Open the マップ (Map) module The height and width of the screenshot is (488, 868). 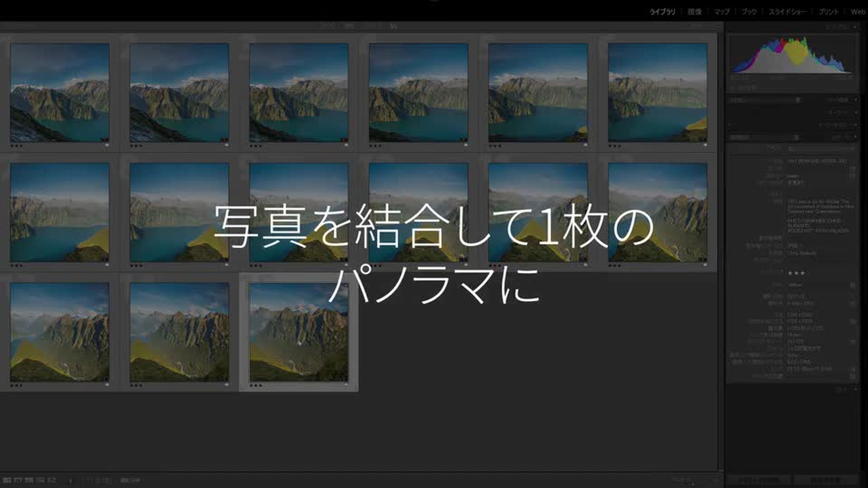point(722,12)
